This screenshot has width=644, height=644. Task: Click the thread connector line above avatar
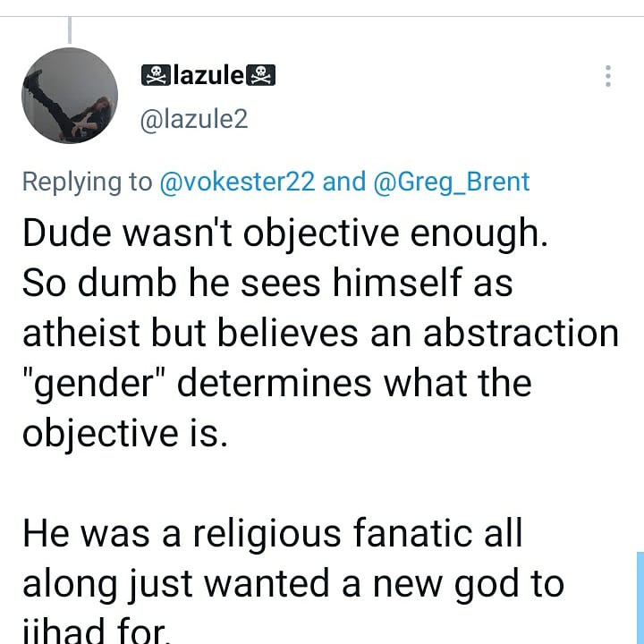point(70,30)
